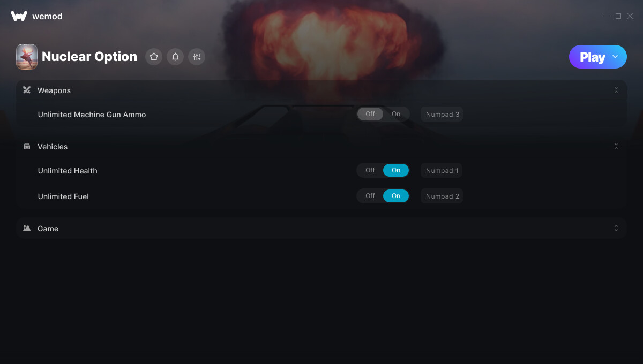The width and height of the screenshot is (643, 364).
Task: Click the Weapons category icon
Action: (27, 90)
